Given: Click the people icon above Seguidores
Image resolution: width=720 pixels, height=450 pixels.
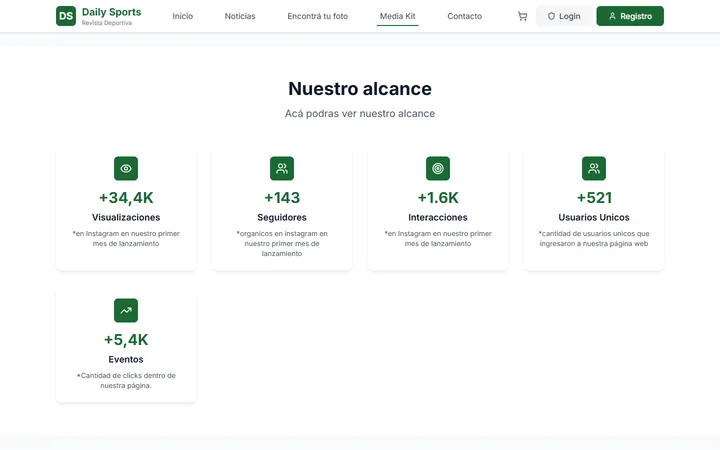Looking at the screenshot, I should click(282, 169).
